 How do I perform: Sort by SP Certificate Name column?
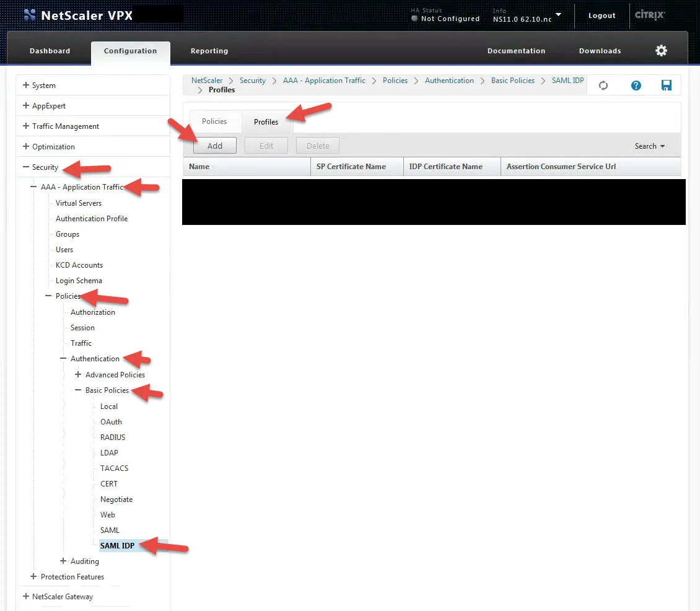[357, 166]
